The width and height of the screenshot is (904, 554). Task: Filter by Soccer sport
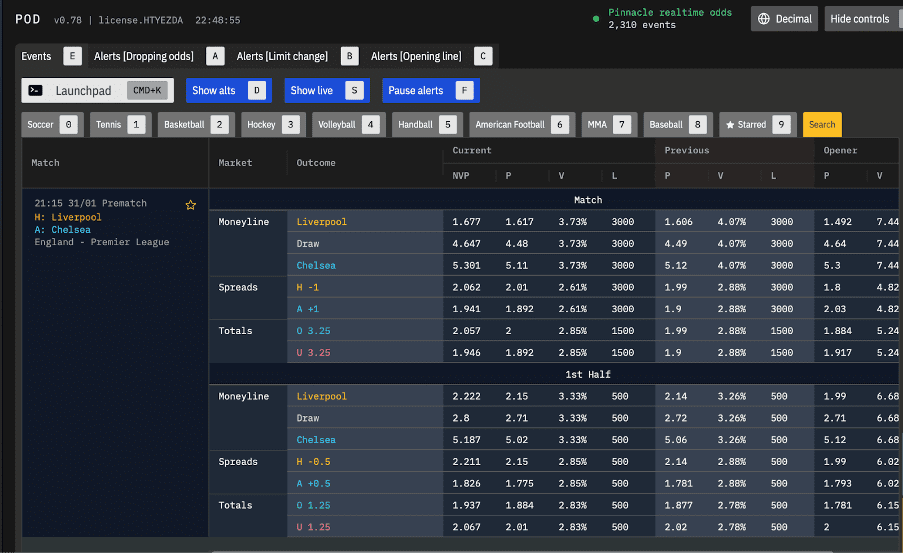(52, 125)
